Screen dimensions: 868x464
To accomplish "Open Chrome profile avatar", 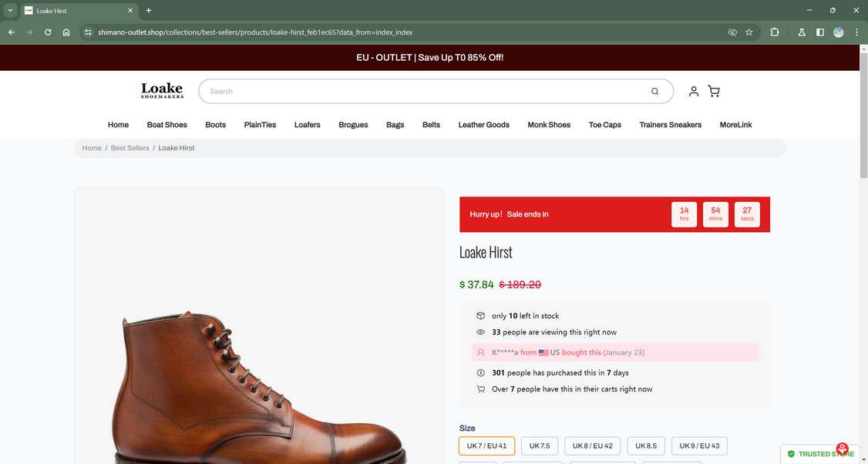I will point(839,32).
